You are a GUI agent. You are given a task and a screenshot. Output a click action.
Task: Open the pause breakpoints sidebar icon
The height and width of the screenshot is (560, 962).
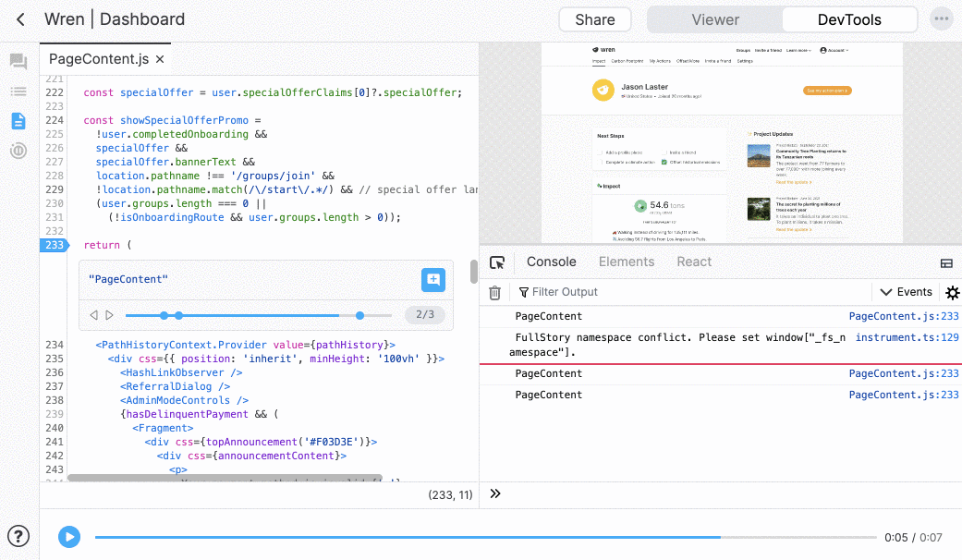[18, 151]
